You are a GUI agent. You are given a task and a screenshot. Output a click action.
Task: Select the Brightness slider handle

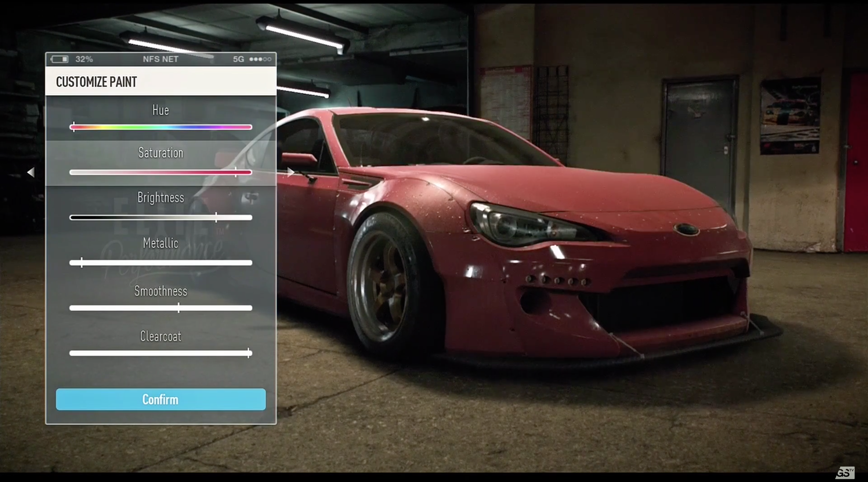[x=216, y=217]
